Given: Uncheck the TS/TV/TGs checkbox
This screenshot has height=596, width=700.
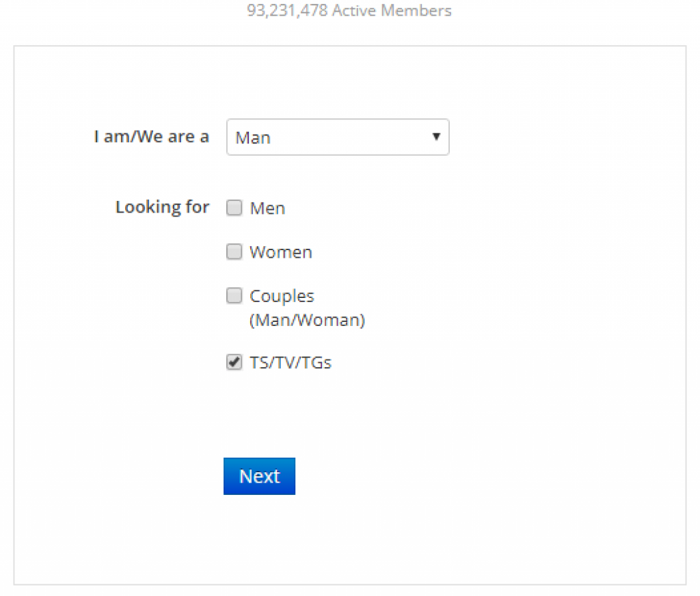Looking at the screenshot, I should pos(234,363).
